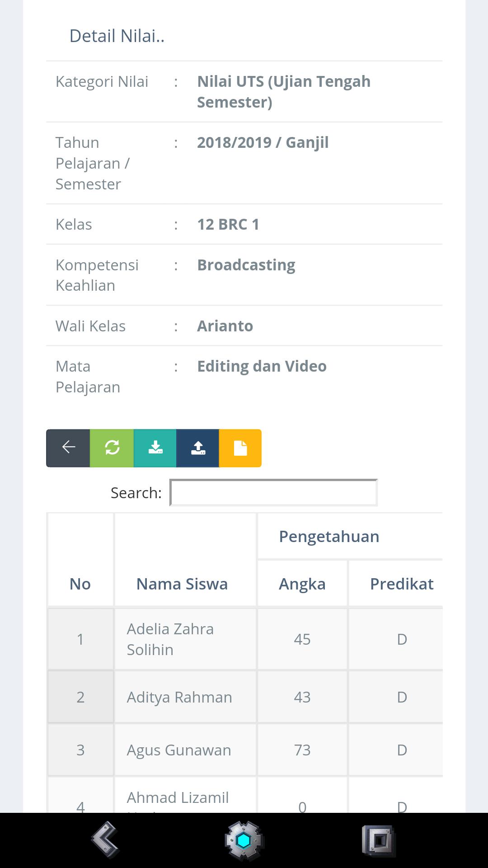
Task: Click the Pengetahuan group header
Action: point(329,537)
